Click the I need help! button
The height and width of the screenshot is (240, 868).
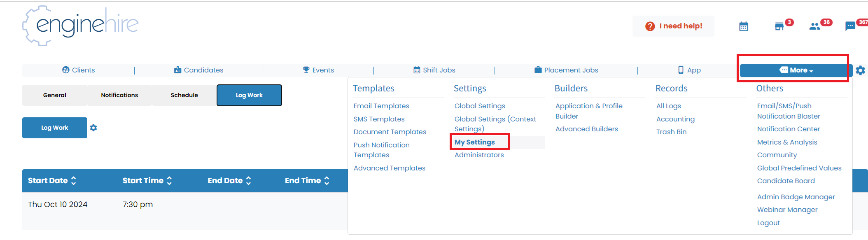[673, 26]
